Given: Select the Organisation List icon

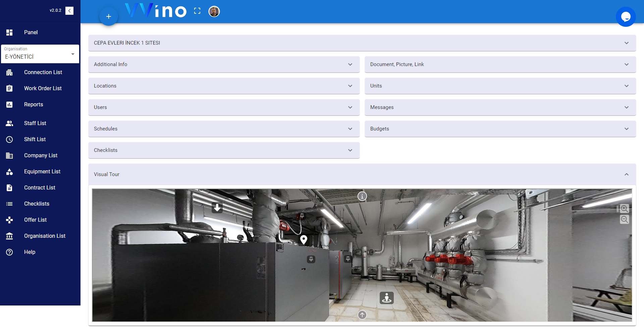Looking at the screenshot, I should 9,236.
